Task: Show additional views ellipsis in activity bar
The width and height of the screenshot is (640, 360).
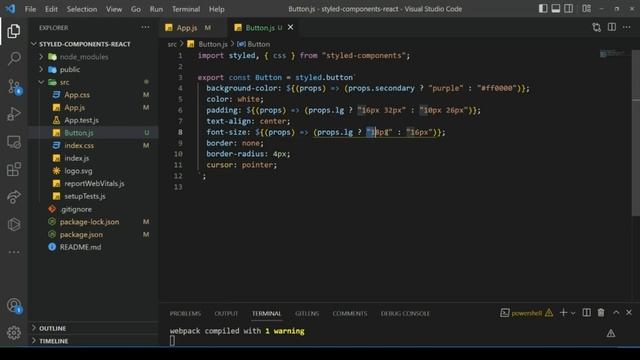Action: [13, 252]
